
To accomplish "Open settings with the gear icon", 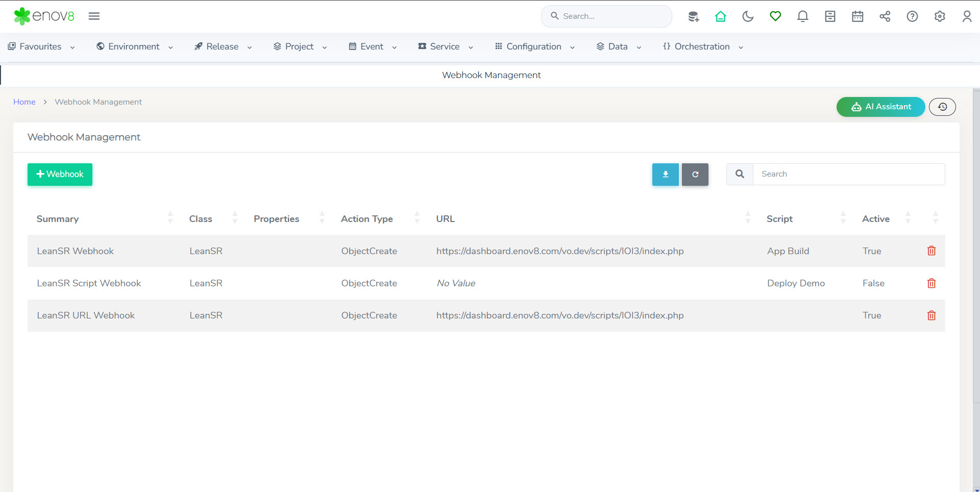I will (940, 16).
